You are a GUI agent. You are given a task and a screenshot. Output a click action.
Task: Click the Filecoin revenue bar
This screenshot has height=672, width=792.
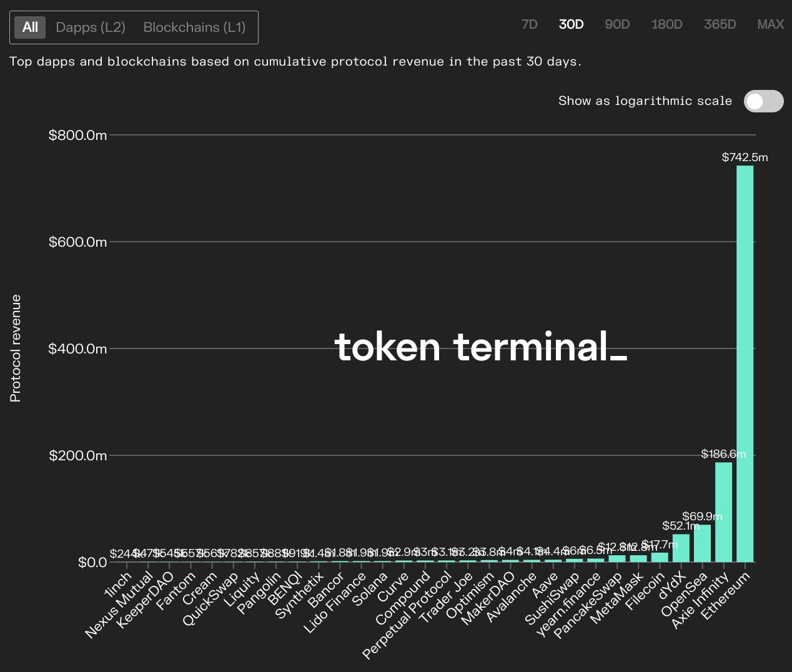pos(660,557)
